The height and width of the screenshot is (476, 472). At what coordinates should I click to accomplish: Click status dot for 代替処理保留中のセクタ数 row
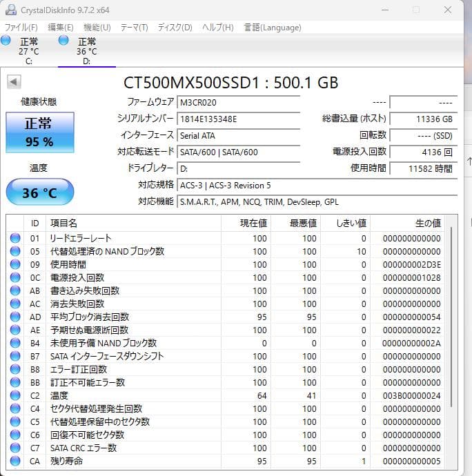(15, 422)
